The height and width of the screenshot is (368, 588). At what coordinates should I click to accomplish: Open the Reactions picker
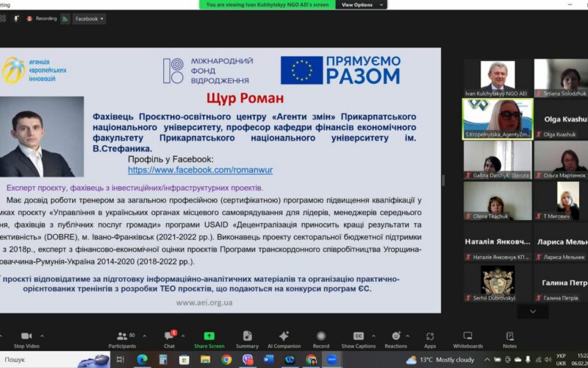[x=395, y=338]
